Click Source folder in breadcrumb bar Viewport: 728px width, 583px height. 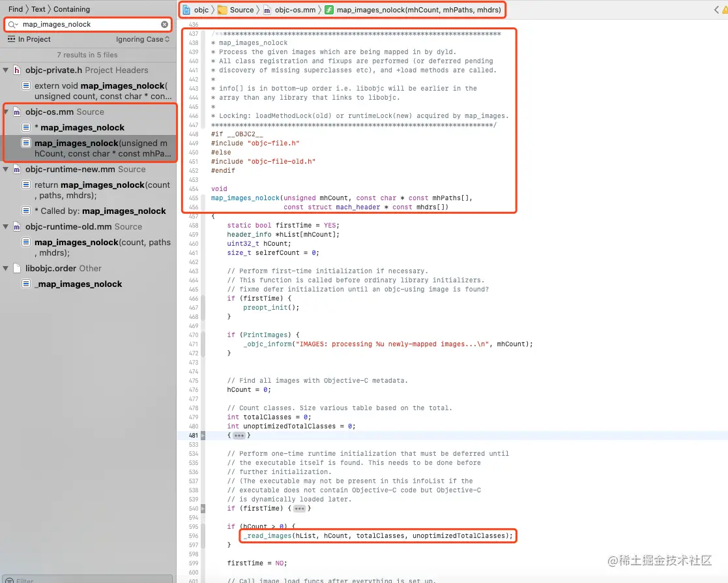tap(242, 10)
